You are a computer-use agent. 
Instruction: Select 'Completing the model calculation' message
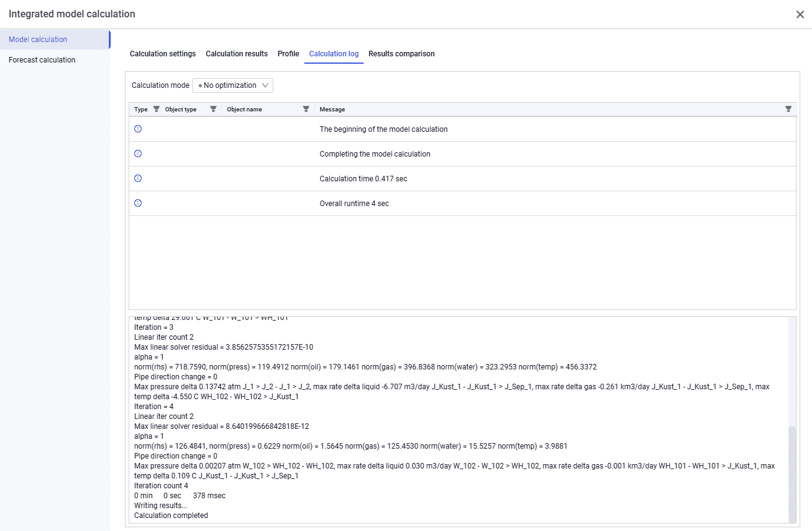375,154
